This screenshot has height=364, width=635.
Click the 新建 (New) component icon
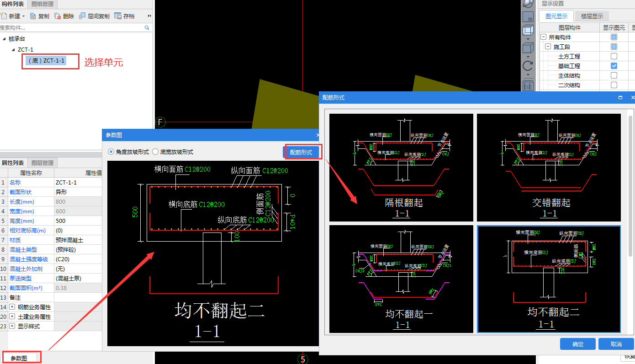point(4,16)
